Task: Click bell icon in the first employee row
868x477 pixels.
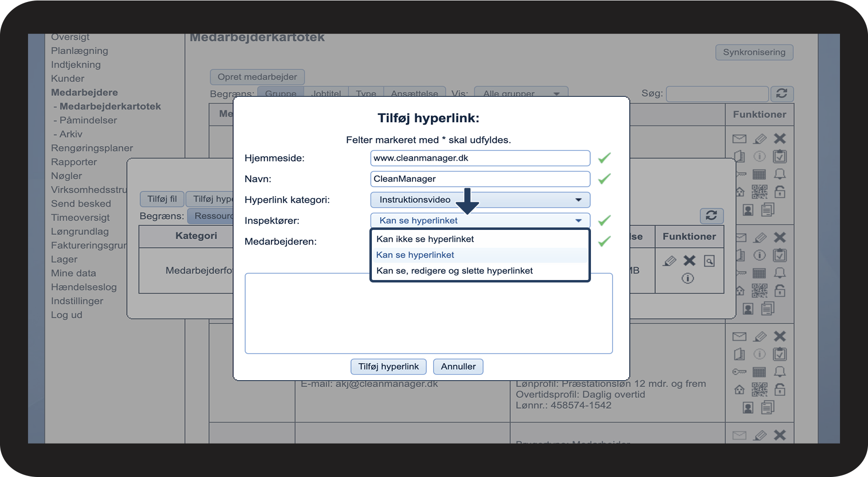Action: point(780,174)
